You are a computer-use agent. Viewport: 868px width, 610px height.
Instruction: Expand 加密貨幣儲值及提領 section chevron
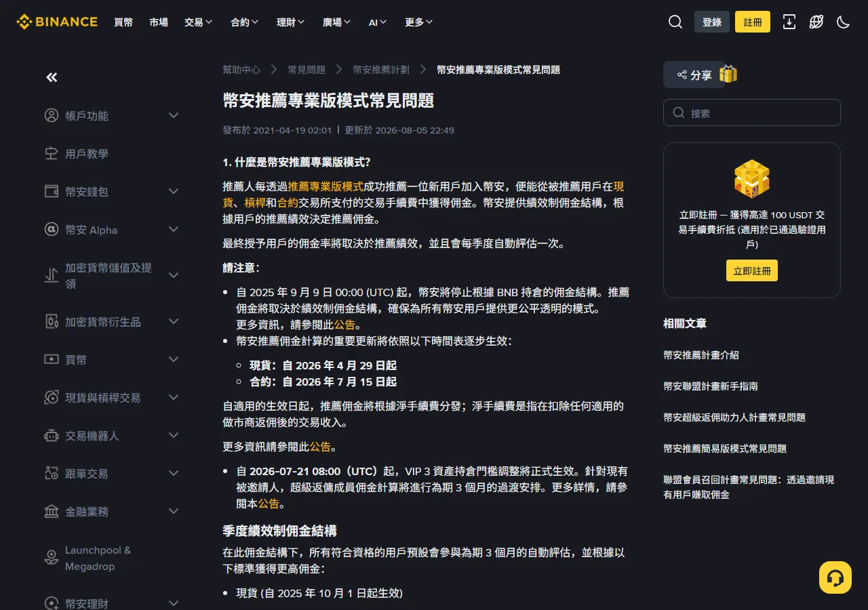tap(174, 275)
